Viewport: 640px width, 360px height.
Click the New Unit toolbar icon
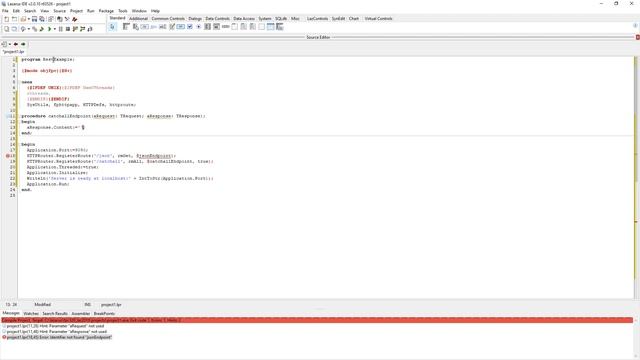(7, 19)
